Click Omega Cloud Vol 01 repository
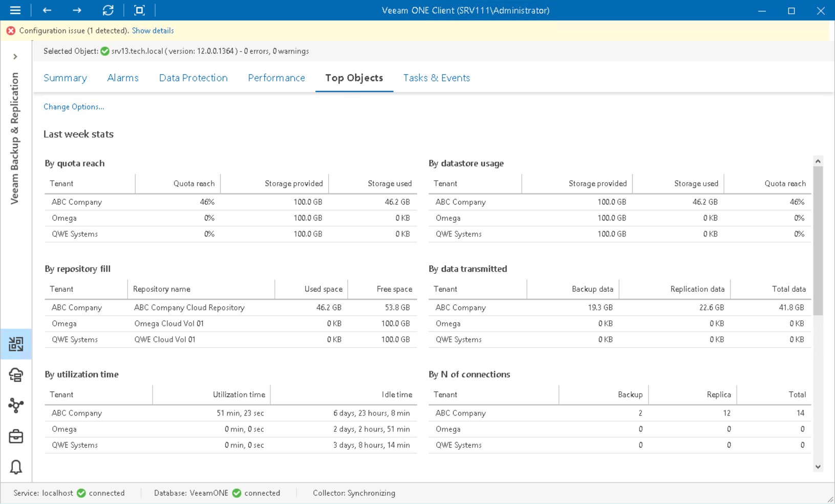Image resolution: width=835 pixels, height=504 pixels. pyautogui.click(x=169, y=323)
